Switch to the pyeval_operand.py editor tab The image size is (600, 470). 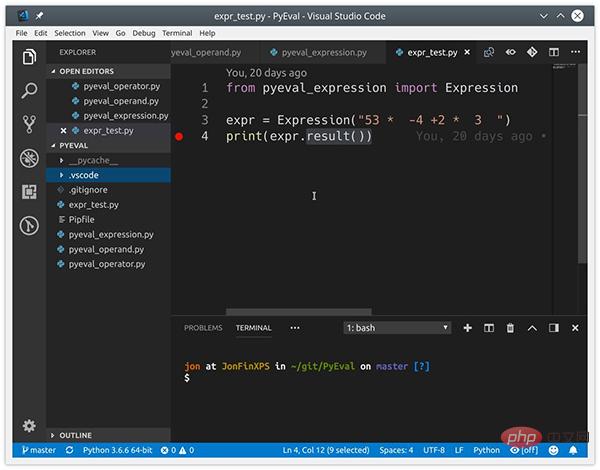coord(215,52)
